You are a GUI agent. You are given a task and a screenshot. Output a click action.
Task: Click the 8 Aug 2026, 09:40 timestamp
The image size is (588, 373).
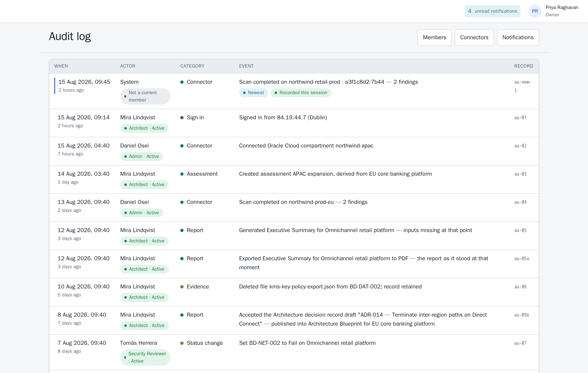[x=82, y=315]
